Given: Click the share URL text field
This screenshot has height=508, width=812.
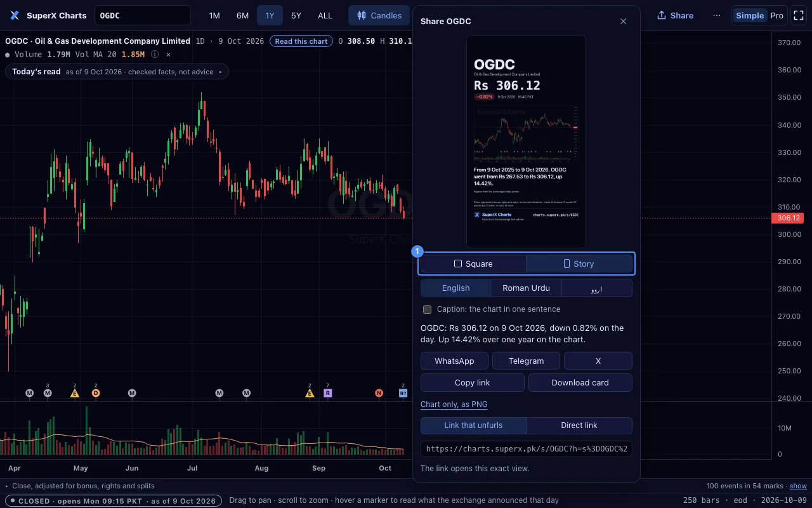Looking at the screenshot, I should (x=527, y=449).
